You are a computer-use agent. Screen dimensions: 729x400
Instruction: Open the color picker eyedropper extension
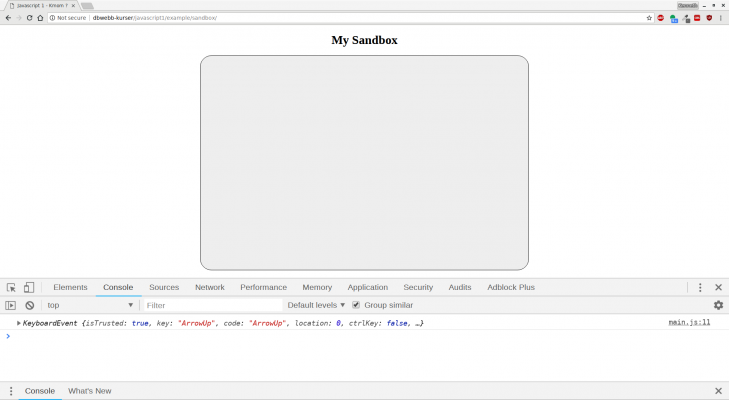tap(686, 19)
